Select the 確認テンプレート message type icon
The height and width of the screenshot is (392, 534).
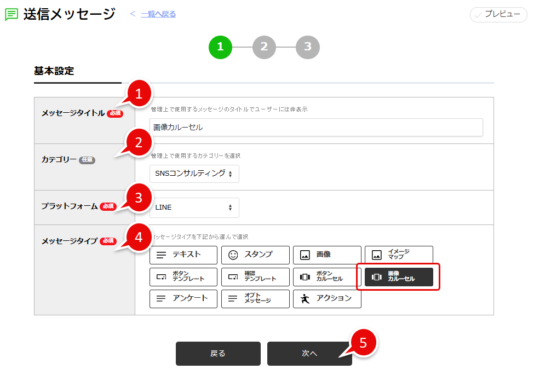click(x=255, y=277)
